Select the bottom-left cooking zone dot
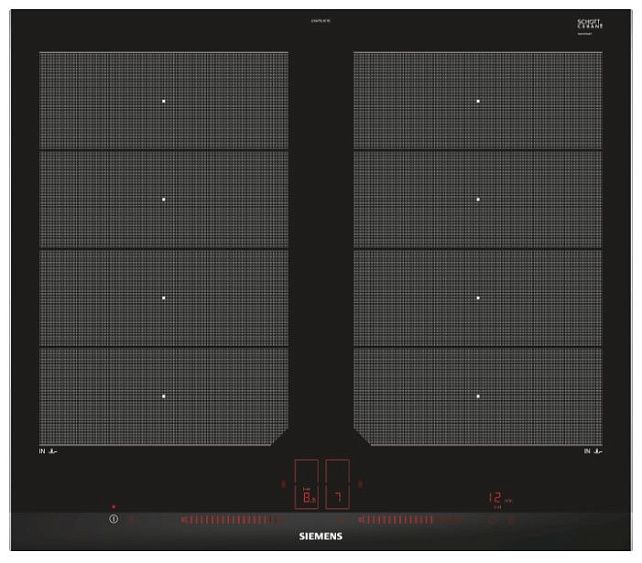642x563 pixels. [x=165, y=396]
